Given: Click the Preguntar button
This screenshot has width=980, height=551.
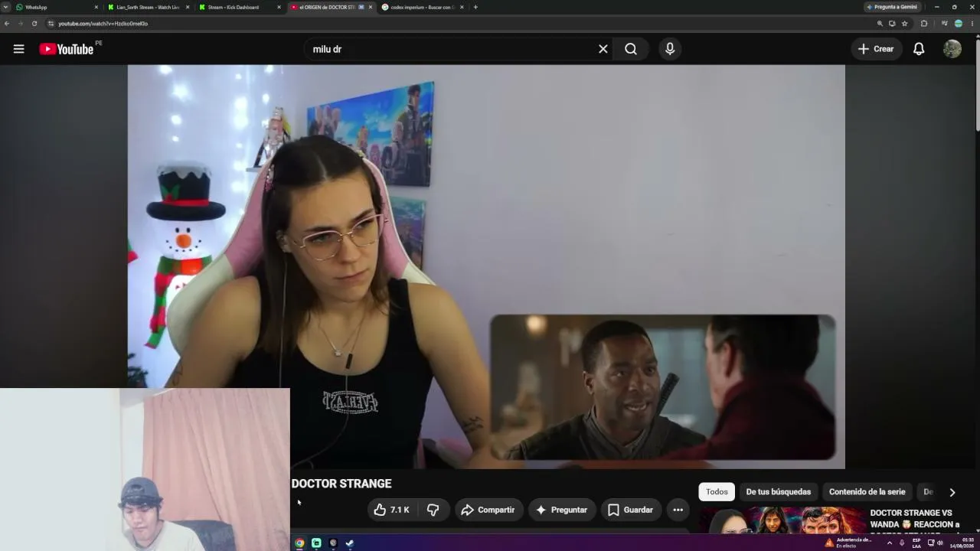Looking at the screenshot, I should tap(562, 510).
